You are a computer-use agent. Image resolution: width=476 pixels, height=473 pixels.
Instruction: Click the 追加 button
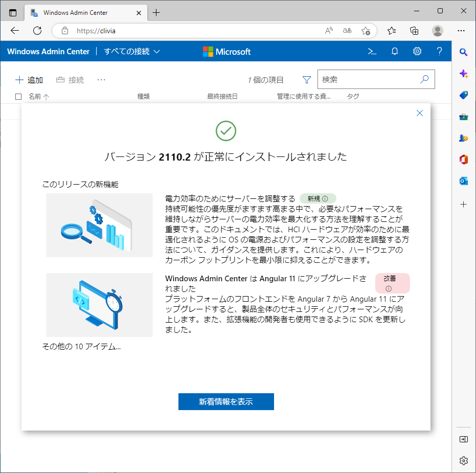point(29,80)
